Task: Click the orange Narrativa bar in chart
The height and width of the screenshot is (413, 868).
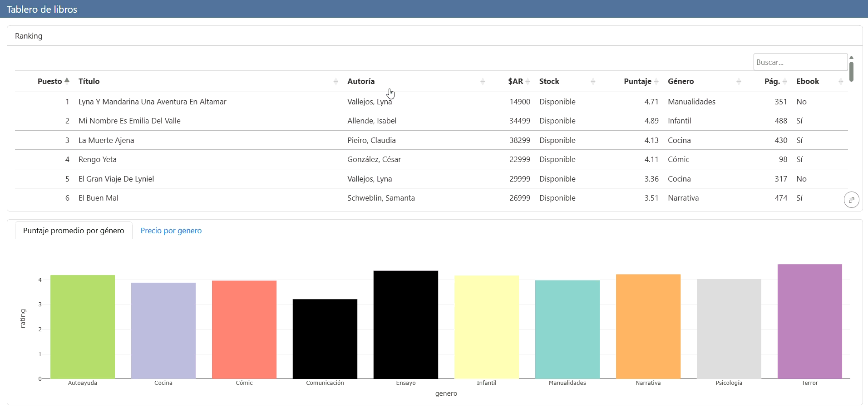Action: [x=648, y=326]
